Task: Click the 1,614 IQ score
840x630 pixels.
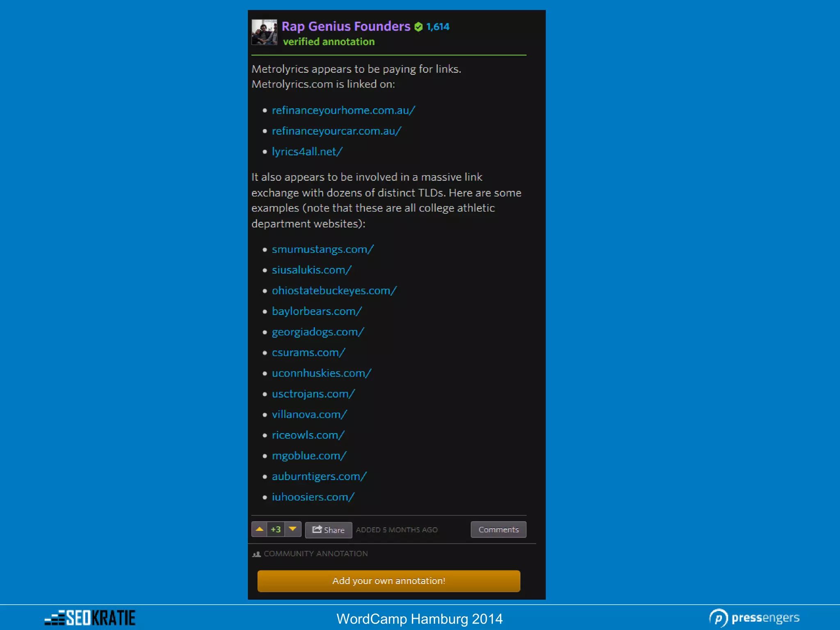Action: (438, 27)
